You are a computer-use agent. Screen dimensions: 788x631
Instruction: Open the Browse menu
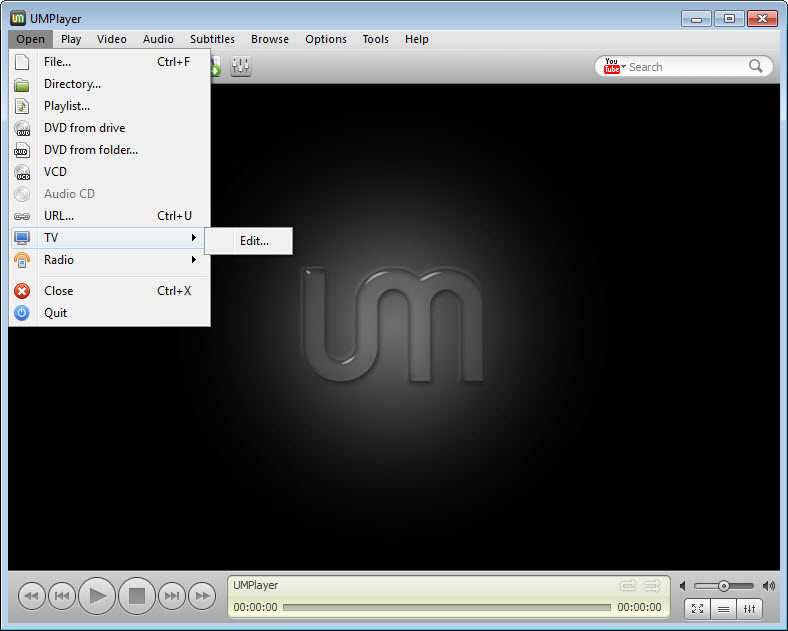270,39
